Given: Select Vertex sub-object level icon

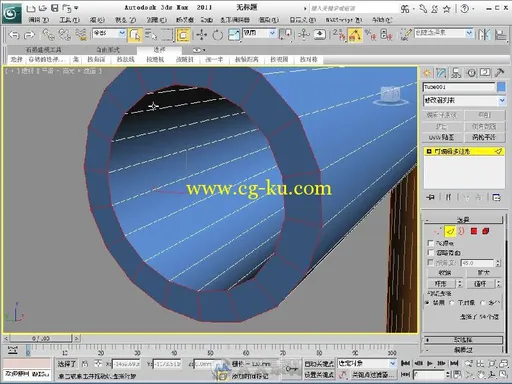Looking at the screenshot, I should tap(438, 231).
